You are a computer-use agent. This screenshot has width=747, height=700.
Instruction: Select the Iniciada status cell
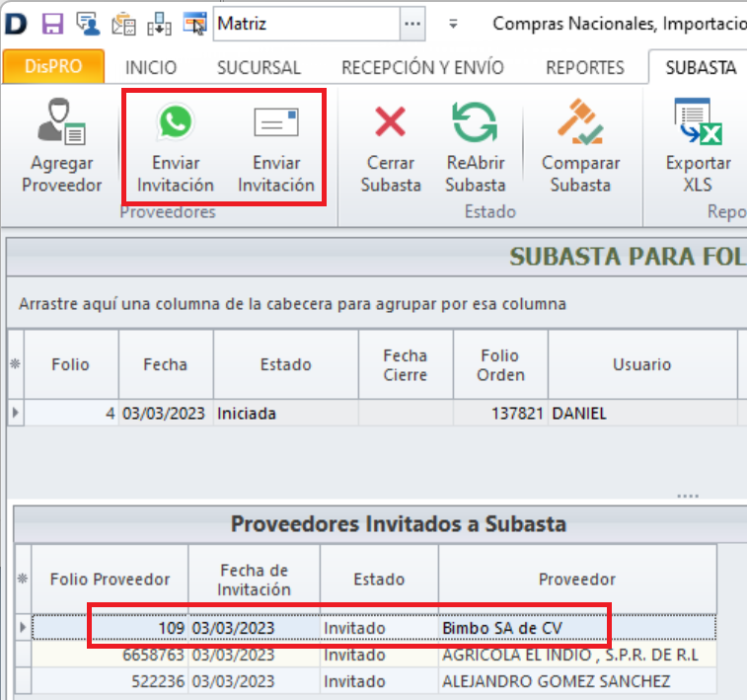pos(285,413)
